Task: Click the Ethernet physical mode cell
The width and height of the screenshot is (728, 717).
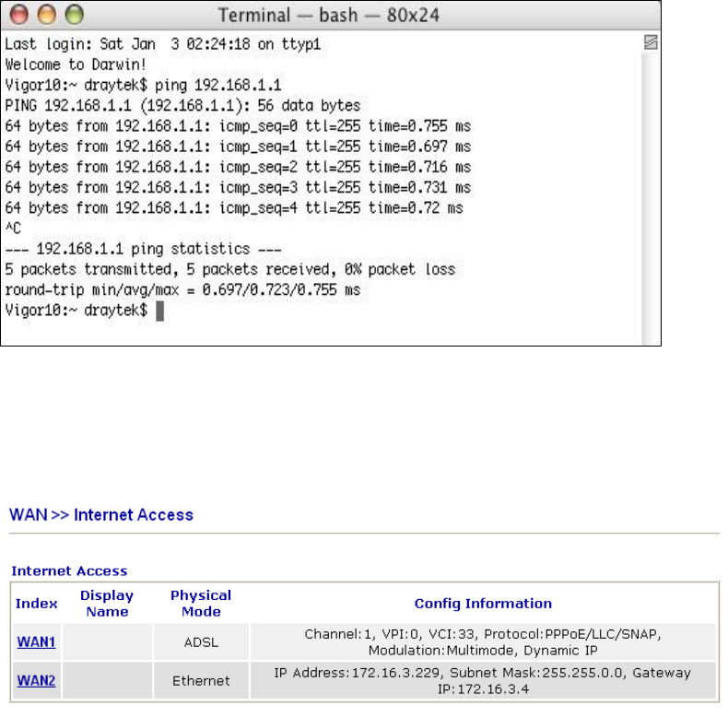Action: point(201,681)
